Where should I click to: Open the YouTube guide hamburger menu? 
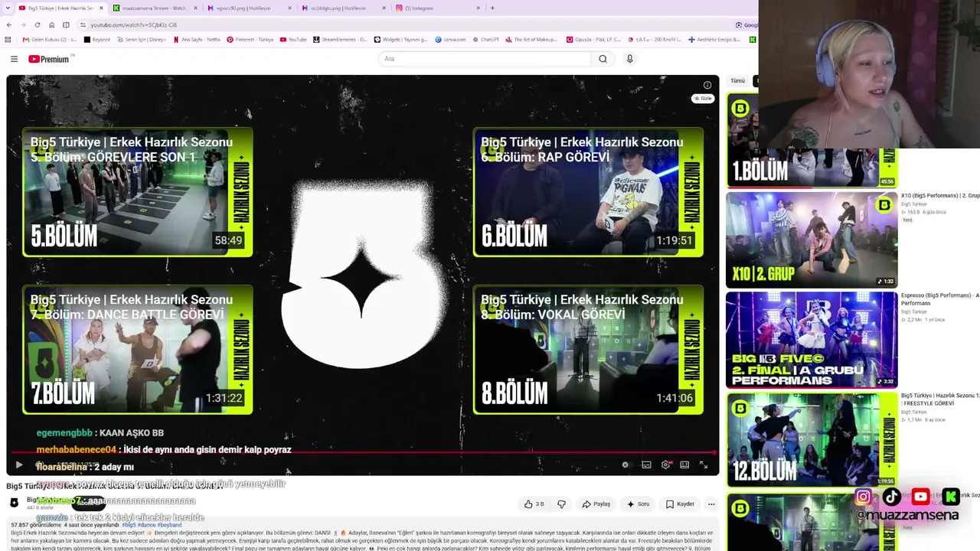14,59
